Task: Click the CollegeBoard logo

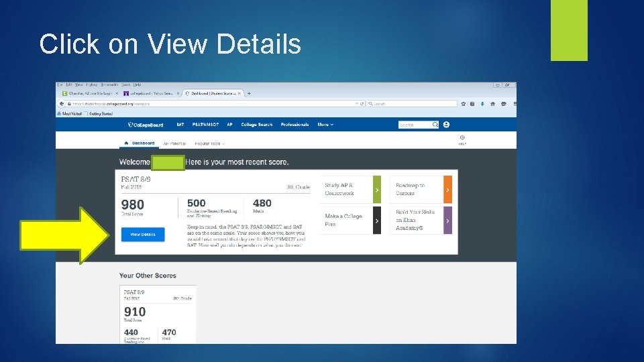Action: pos(146,125)
